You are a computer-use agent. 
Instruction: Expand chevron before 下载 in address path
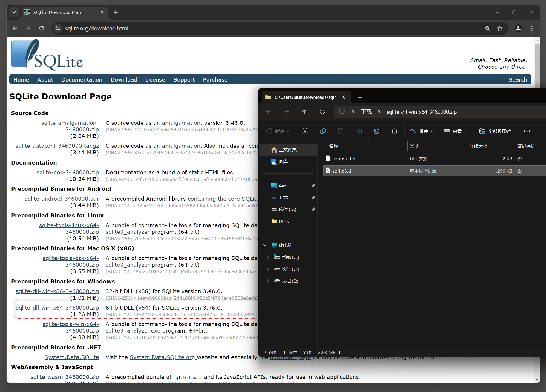(x=353, y=112)
